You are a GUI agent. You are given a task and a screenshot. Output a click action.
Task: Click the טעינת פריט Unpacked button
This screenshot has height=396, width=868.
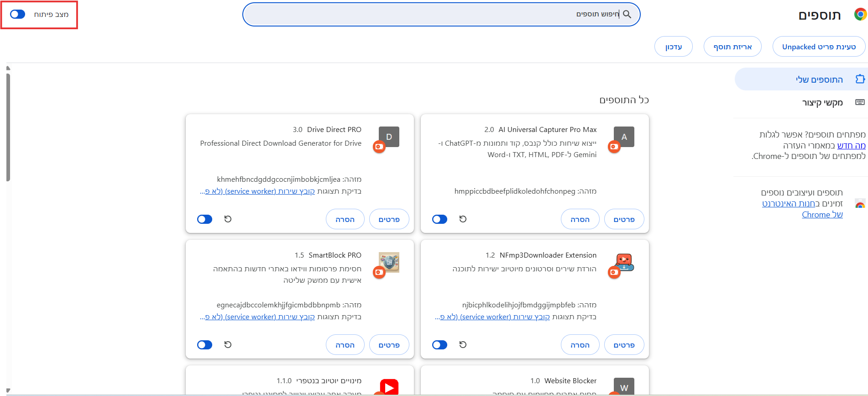[x=819, y=47]
